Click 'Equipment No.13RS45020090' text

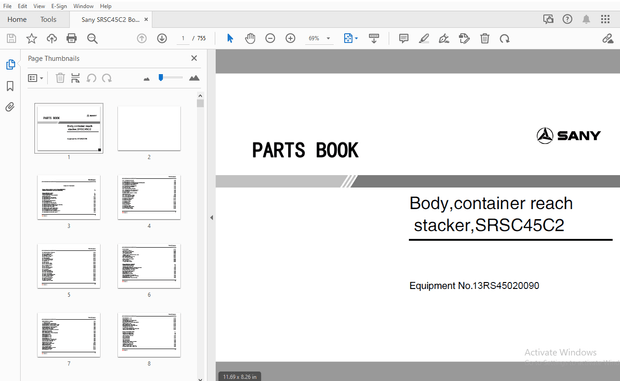[474, 286]
